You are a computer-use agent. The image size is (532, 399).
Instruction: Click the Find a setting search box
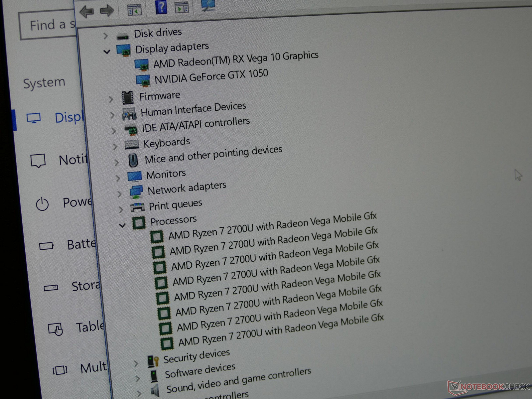tap(48, 26)
